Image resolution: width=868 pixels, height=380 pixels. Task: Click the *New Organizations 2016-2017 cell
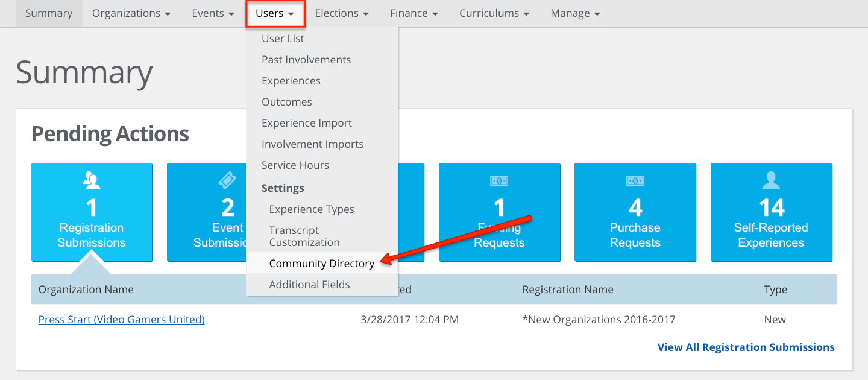[x=599, y=320]
